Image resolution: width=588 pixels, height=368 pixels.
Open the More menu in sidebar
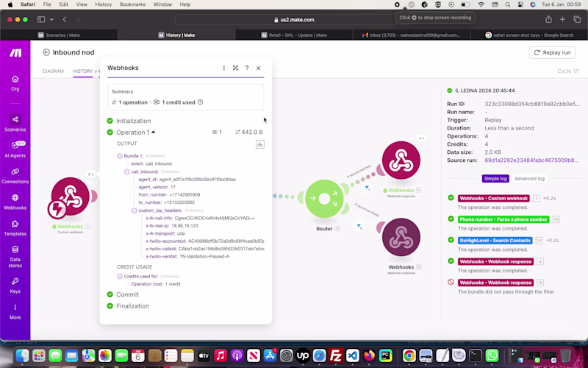pyautogui.click(x=15, y=311)
